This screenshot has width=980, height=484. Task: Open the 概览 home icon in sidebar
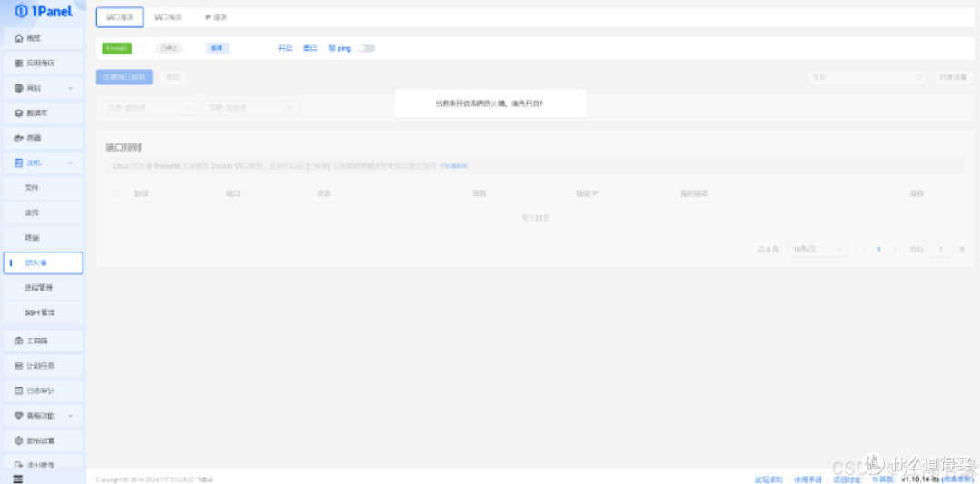19,38
